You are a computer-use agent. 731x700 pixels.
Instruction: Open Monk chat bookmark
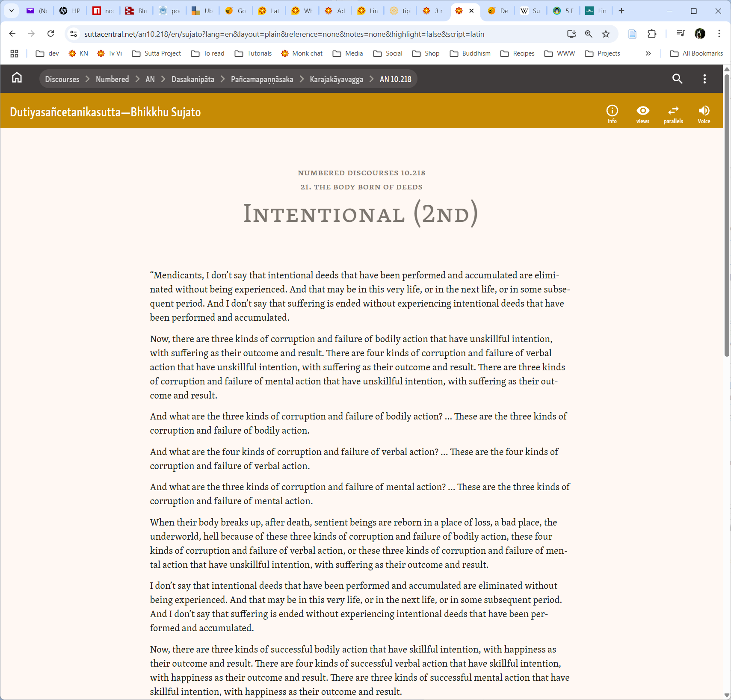coord(302,53)
